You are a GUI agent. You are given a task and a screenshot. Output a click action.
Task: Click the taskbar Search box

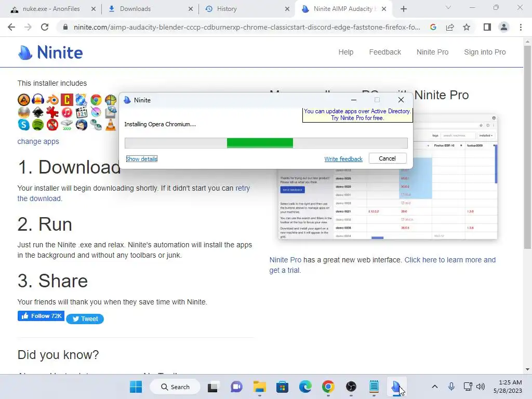[175, 387]
